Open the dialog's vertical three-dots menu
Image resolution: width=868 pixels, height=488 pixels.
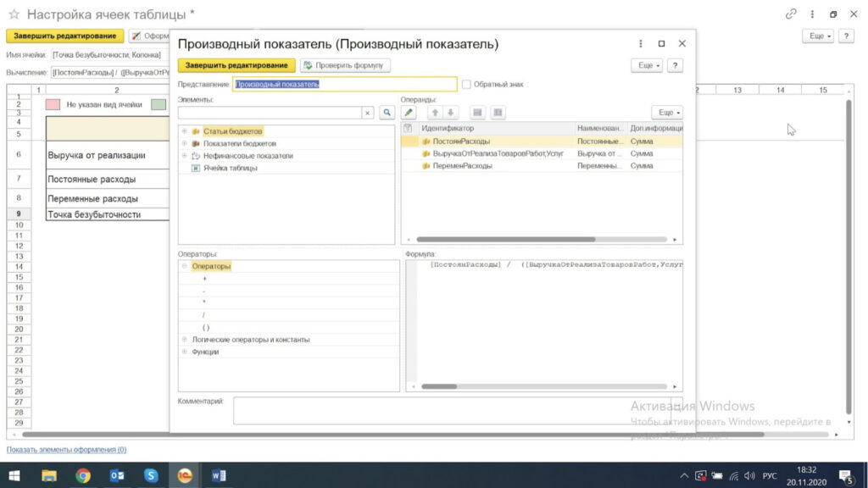click(x=640, y=44)
